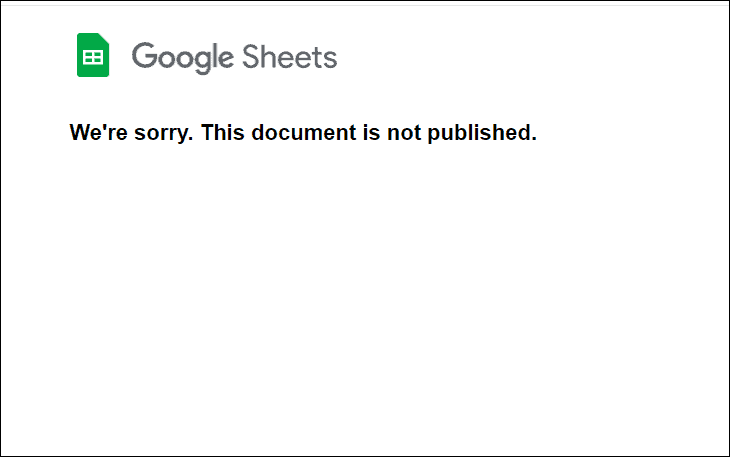Click the green Google Sheets icon
Image resolution: width=730 pixels, height=457 pixels.
[93, 55]
